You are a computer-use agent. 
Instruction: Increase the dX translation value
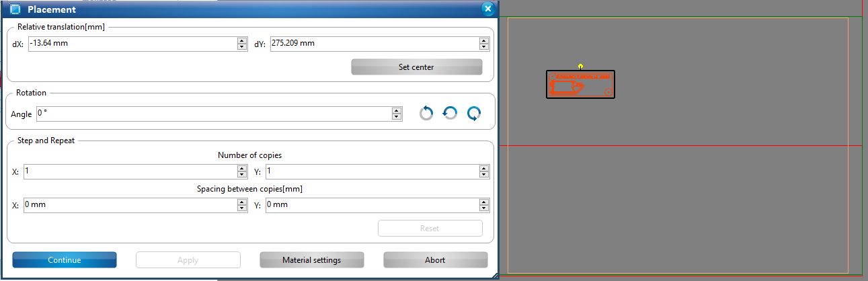(241, 41)
